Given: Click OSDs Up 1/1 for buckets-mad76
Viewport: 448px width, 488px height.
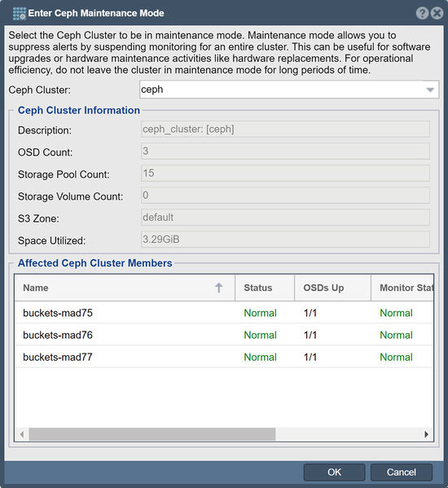Looking at the screenshot, I should 310,335.
